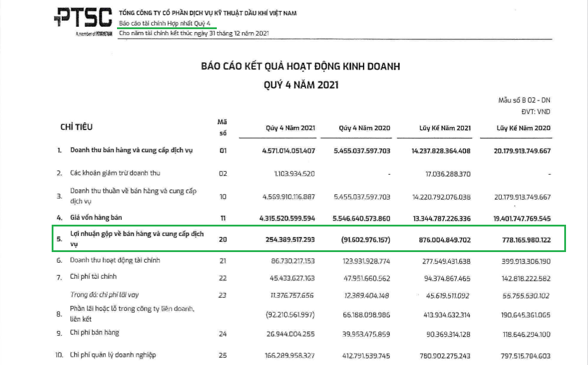
Task: Select the company name 'TỔNG CÔNG TY CỔ PHẦN DỊCH VỤ KỸ THUẬT DẦU KHÍ VIỆT NAM'
Action: (208, 13)
